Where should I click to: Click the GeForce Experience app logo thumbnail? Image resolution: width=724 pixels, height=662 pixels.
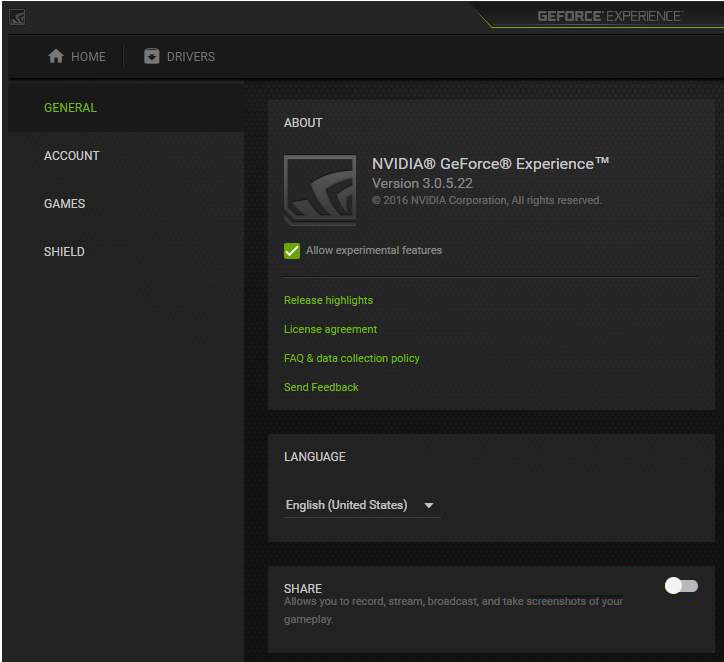click(x=320, y=190)
